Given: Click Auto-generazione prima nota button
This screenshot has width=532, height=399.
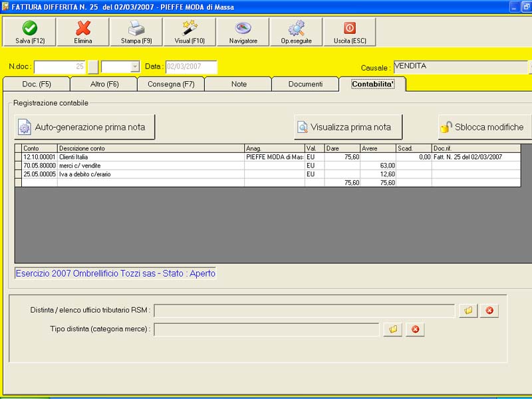Looking at the screenshot, I should click(84, 127).
